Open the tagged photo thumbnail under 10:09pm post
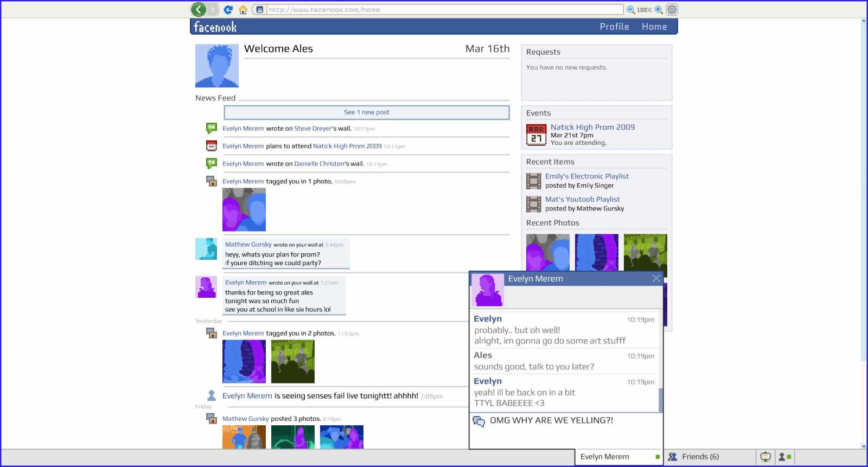The height and width of the screenshot is (467, 868). 244,209
